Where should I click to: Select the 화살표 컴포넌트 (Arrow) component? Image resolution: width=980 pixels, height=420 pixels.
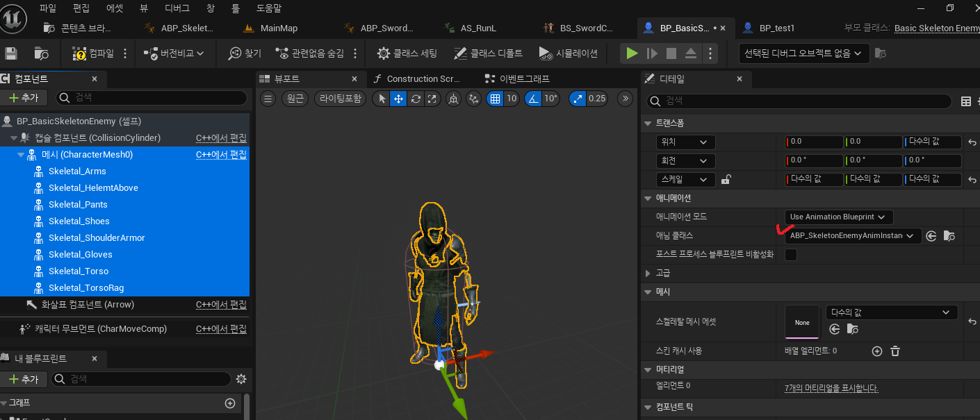pyautogui.click(x=88, y=304)
